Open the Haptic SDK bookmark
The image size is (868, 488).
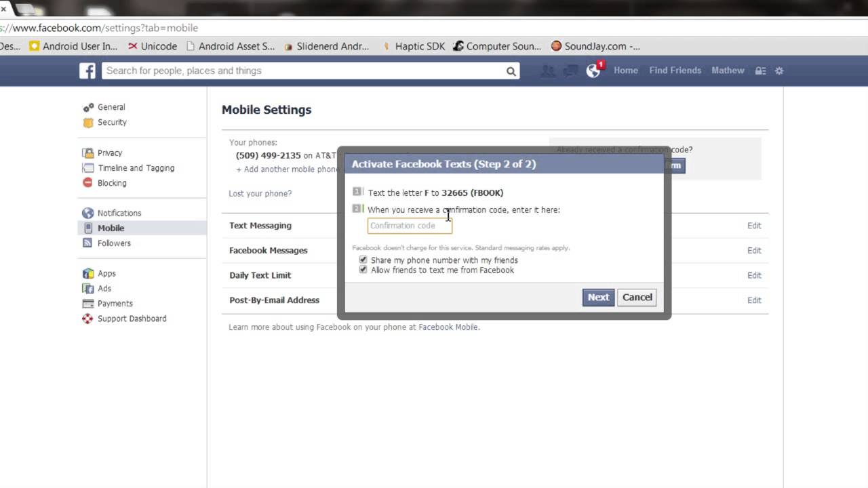click(x=414, y=46)
